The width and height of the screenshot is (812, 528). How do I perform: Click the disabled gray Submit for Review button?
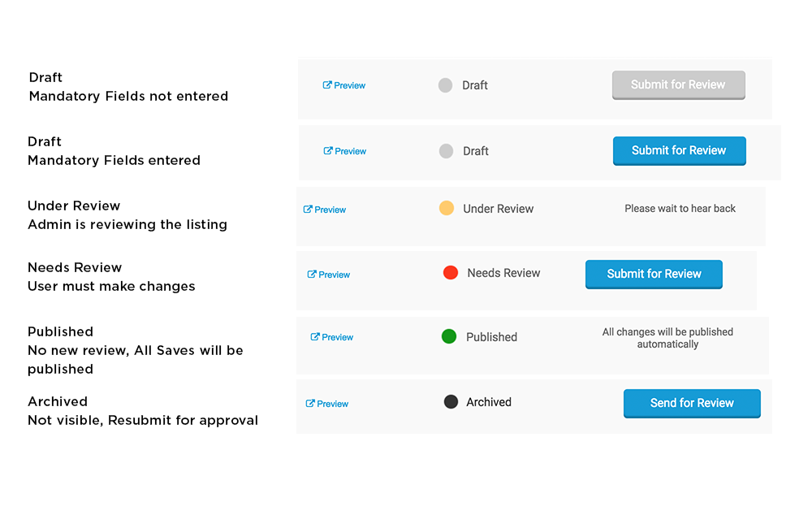click(678, 85)
